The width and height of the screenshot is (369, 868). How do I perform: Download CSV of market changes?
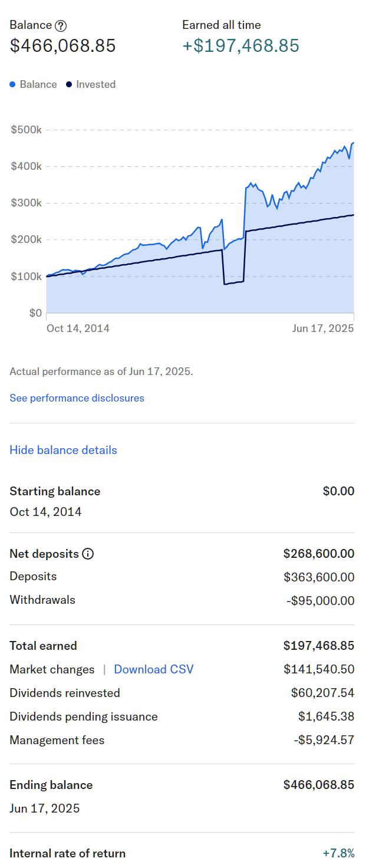tap(153, 669)
